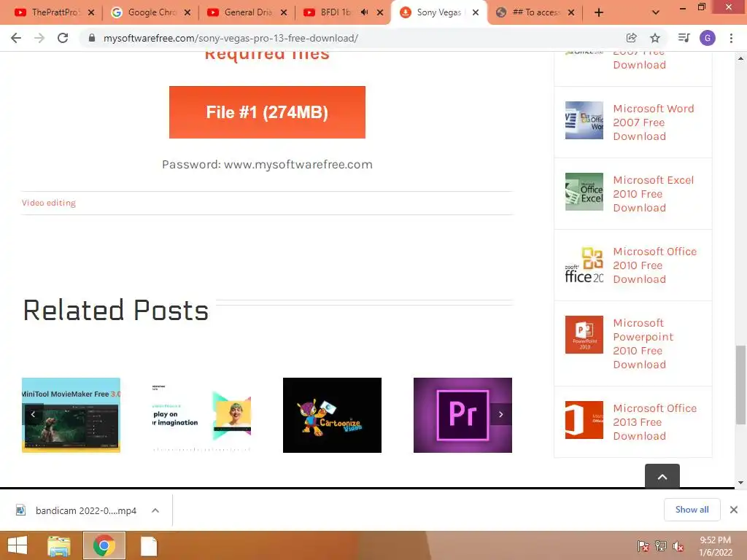Share this page from address bar
The width and height of the screenshot is (747, 560).
coord(631,38)
